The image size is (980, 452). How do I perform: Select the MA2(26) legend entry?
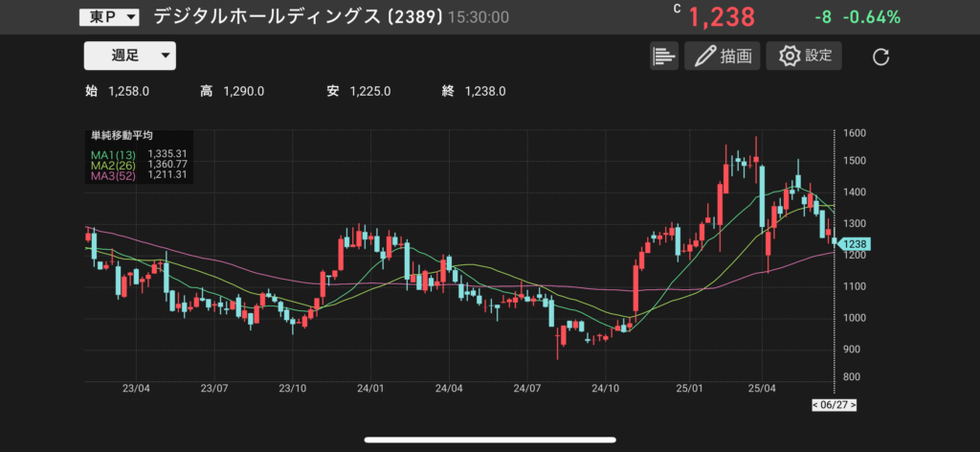(x=113, y=165)
